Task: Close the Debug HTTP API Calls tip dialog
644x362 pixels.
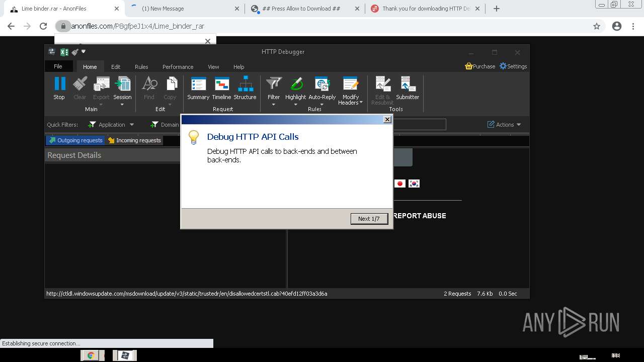Action: (x=387, y=119)
